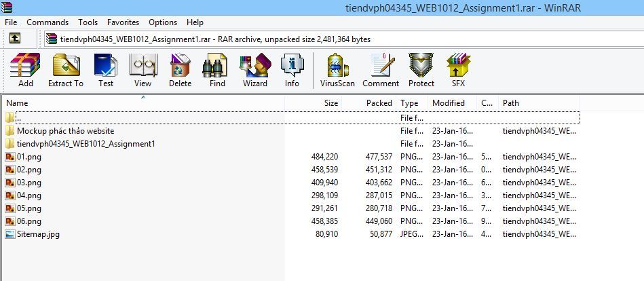Screen dimensions: 644x281
Task: Click the Protect archive icon
Action: [x=421, y=65]
